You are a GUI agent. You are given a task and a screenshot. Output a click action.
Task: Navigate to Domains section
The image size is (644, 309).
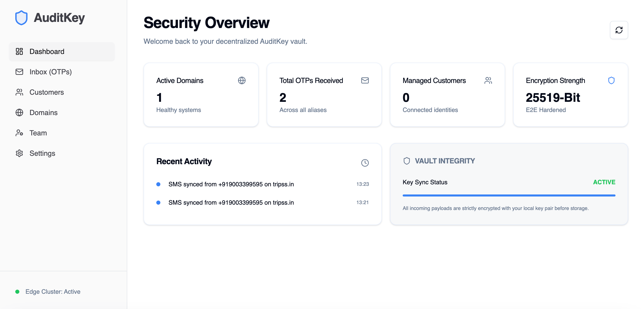click(44, 113)
